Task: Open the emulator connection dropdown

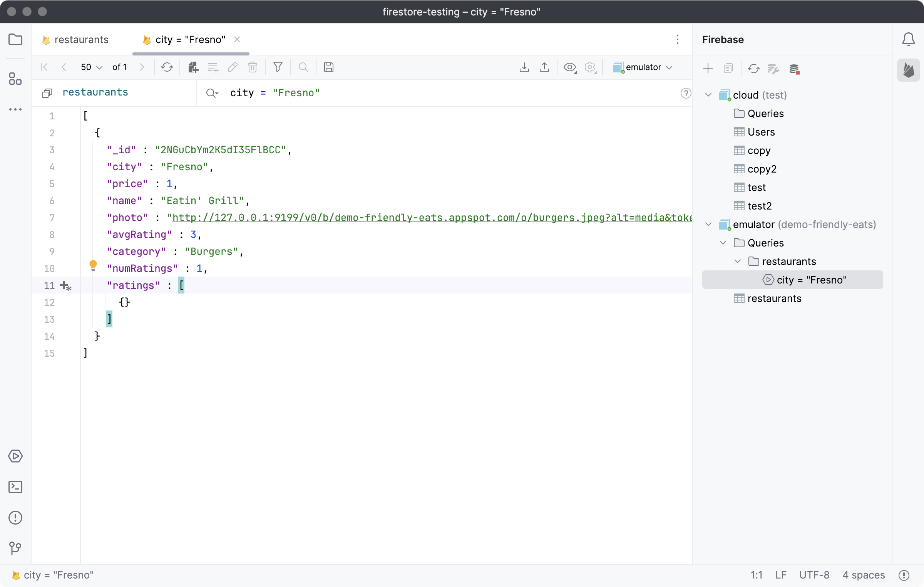Action: [643, 67]
